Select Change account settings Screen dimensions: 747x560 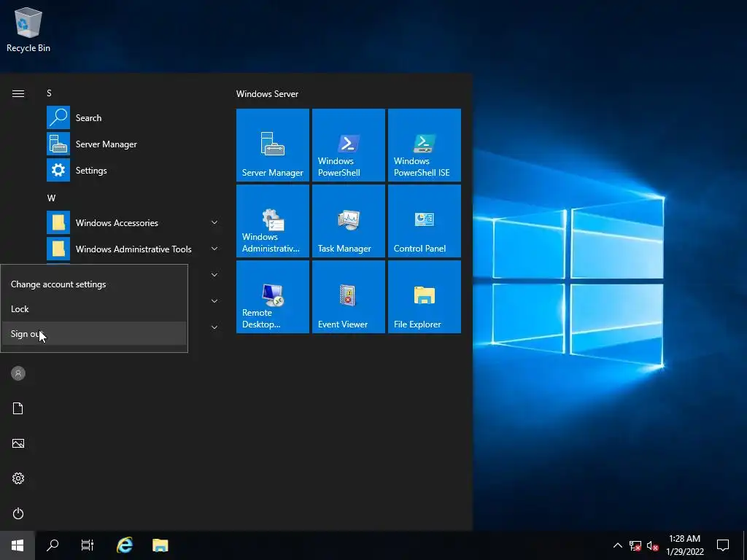coord(94,284)
